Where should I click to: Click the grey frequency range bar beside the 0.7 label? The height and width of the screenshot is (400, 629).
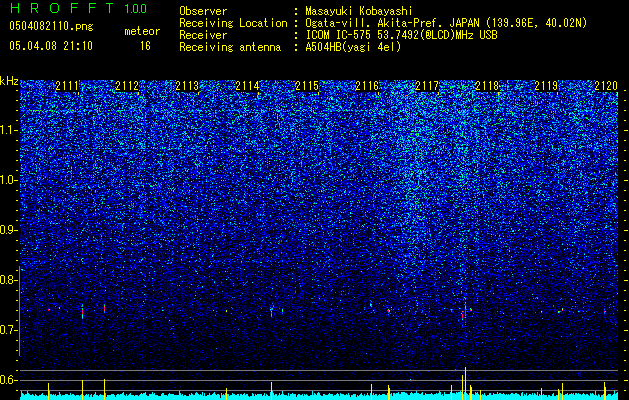[x=20, y=311]
